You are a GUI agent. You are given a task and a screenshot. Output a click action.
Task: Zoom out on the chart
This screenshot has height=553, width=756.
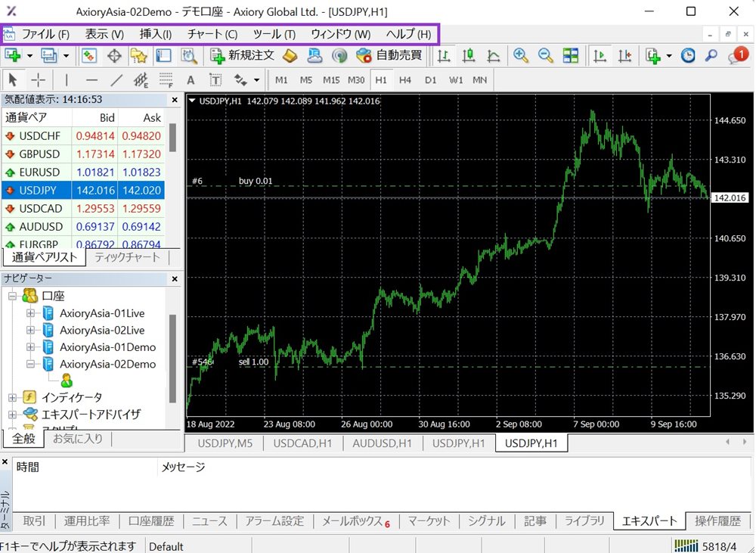[x=545, y=55]
